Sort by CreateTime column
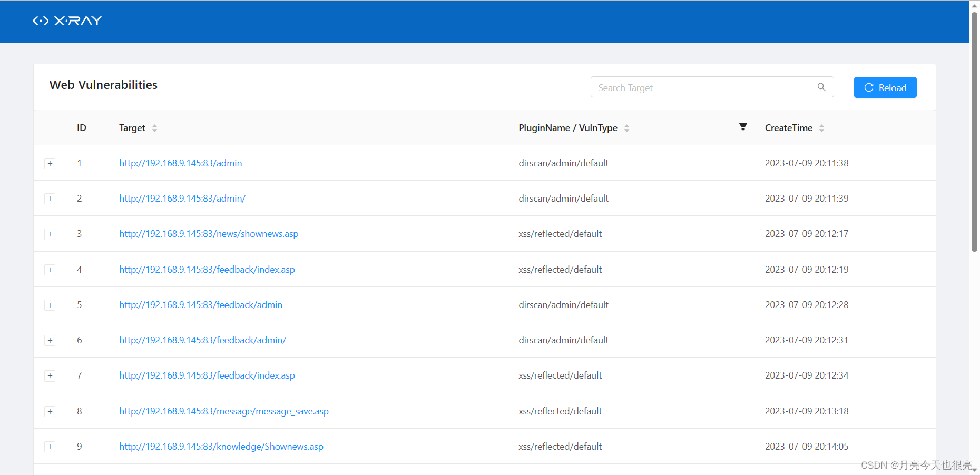 coord(821,128)
